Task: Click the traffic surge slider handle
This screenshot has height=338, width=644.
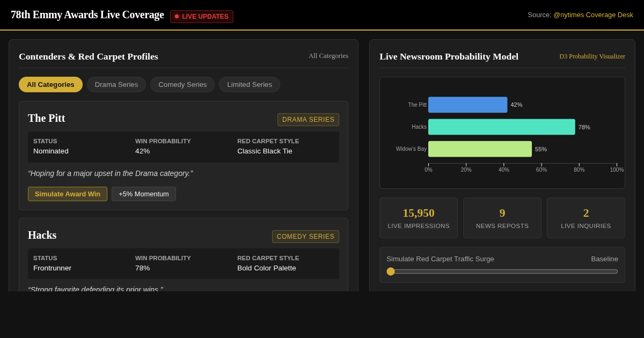Action: (391, 271)
